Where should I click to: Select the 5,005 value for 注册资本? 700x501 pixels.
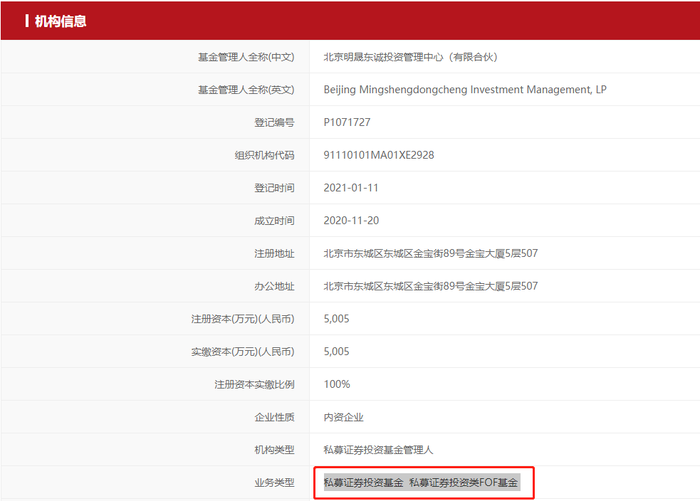pyautogui.click(x=337, y=319)
